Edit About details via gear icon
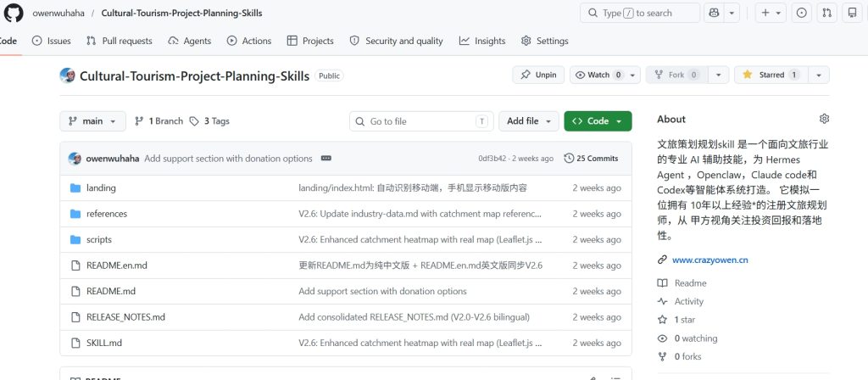 (x=824, y=119)
